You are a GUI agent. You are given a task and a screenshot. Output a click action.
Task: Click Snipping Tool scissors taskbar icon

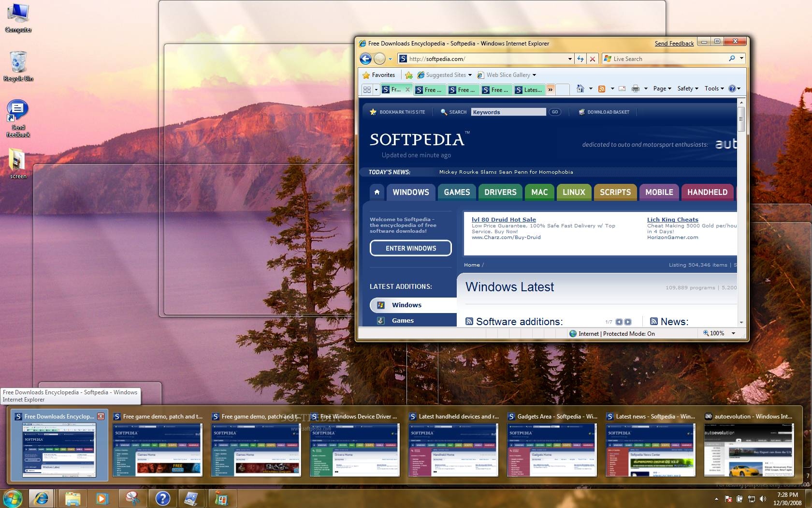[x=132, y=498]
